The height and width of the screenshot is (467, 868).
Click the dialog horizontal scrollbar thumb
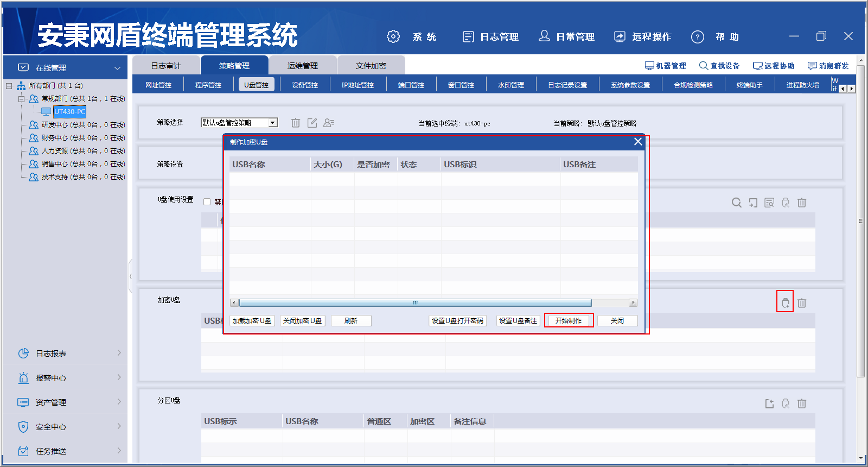pos(416,302)
